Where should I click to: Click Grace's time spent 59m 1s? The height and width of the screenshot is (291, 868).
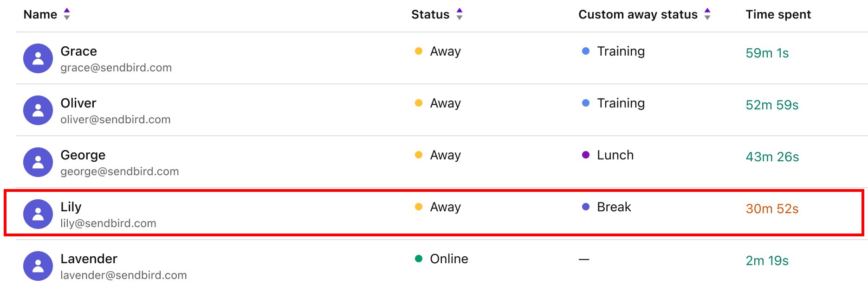pyautogui.click(x=767, y=53)
